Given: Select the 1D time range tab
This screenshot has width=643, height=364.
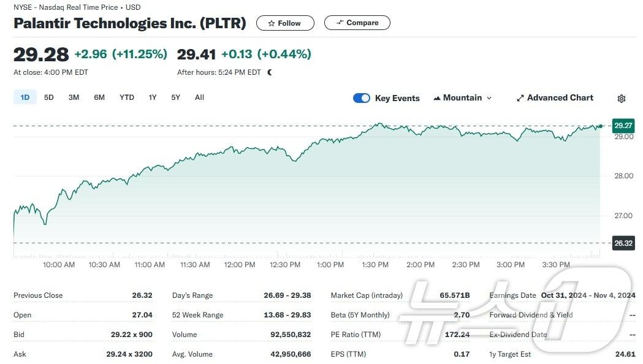Looking at the screenshot, I should [25, 97].
